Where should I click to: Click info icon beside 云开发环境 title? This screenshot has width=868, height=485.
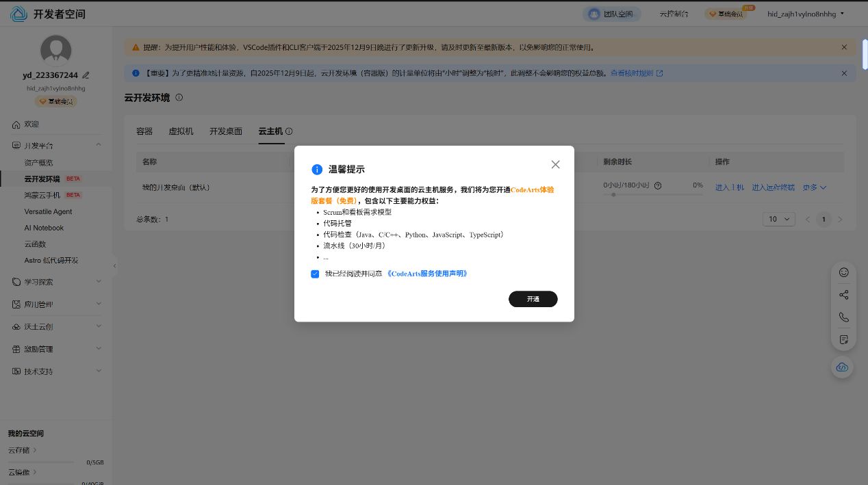tap(179, 98)
